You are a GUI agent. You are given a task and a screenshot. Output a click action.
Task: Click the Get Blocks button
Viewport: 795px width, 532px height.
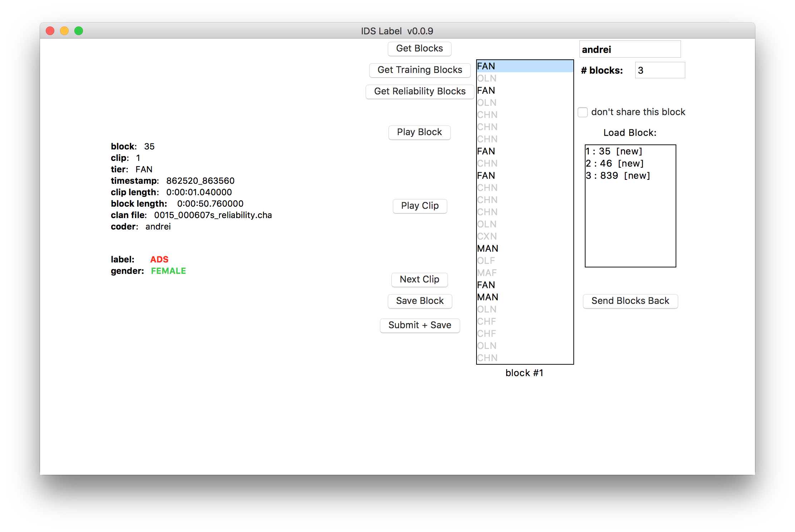(x=419, y=49)
